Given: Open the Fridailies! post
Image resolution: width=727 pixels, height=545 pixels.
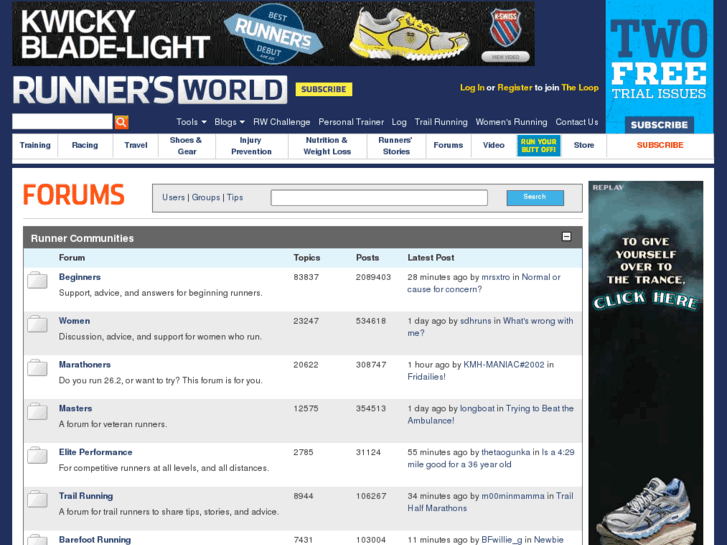Looking at the screenshot, I should 426,377.
